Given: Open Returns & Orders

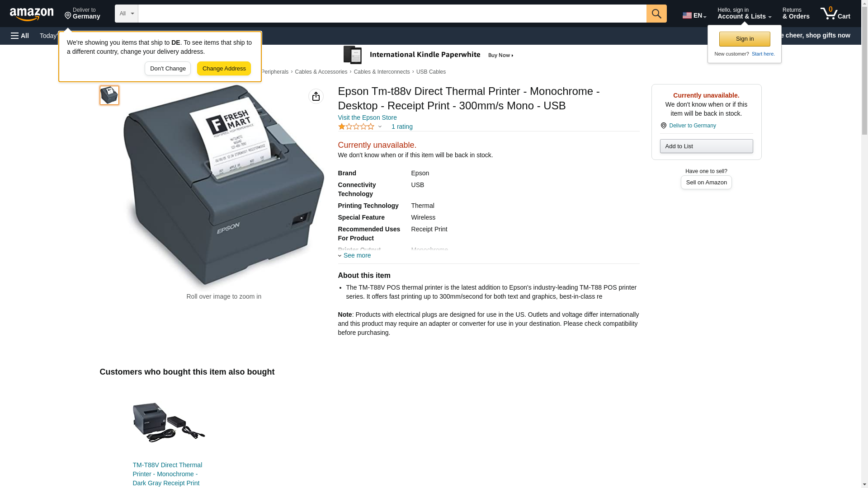Looking at the screenshot, I should coord(796,14).
